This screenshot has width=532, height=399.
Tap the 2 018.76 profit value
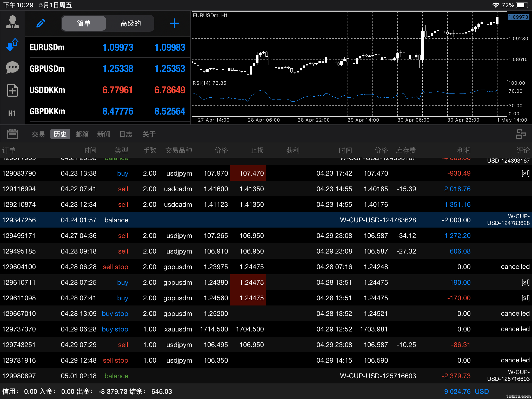tap(457, 189)
